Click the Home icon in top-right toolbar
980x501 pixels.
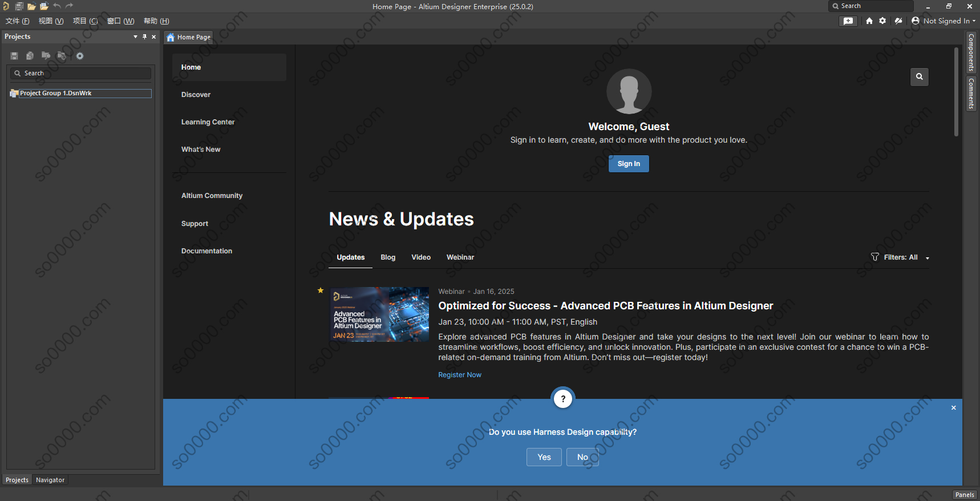(x=869, y=21)
